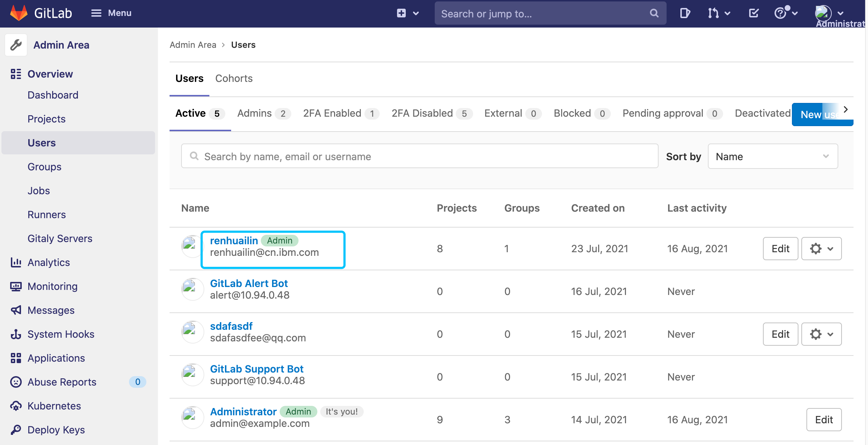868x445 pixels.
Task: Open the Merge requests icon
Action: [713, 13]
